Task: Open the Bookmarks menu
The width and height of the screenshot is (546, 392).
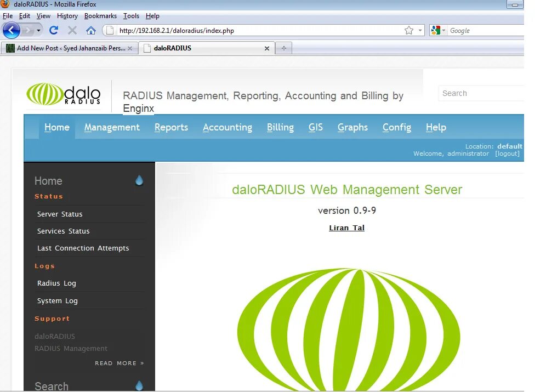Action: (100, 16)
